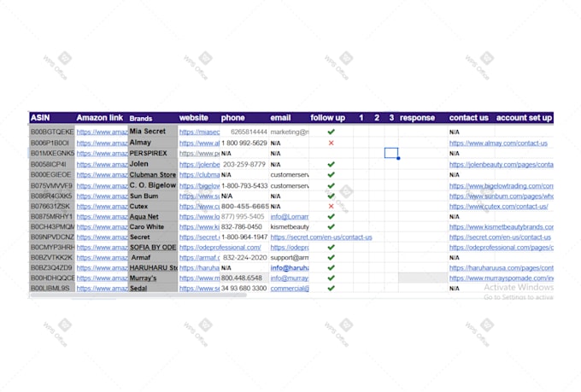The width and height of the screenshot is (581, 392).
Task: Click the checkmark in the Sedal row
Action: click(x=332, y=289)
